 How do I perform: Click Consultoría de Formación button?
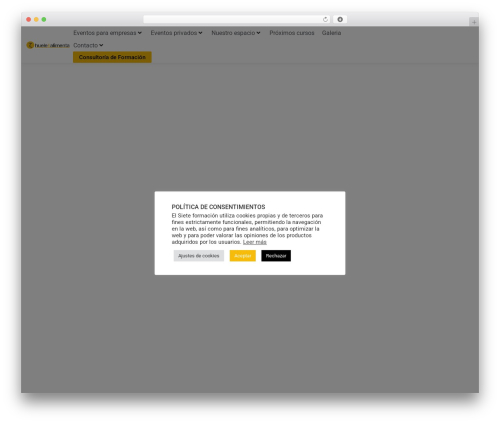tap(112, 57)
